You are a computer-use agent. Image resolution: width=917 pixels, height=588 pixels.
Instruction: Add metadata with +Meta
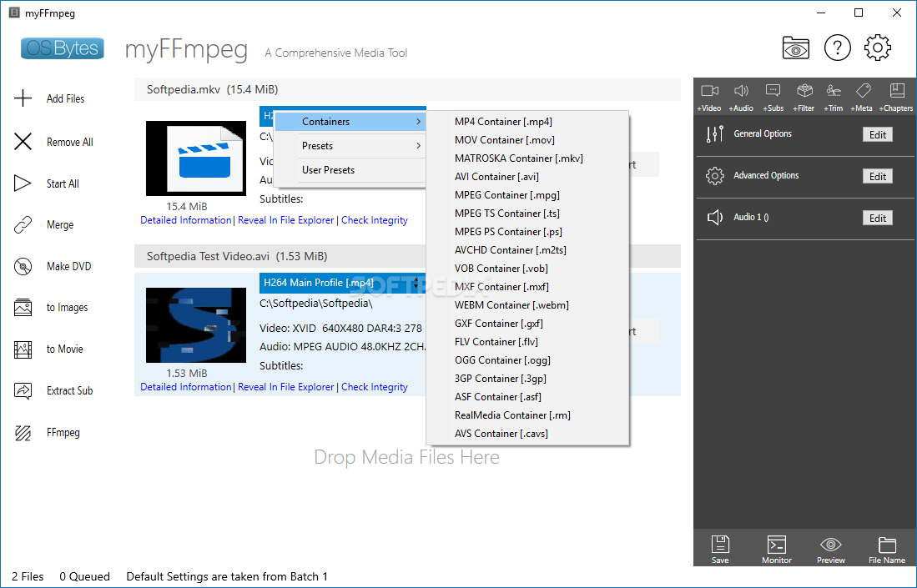(862, 97)
